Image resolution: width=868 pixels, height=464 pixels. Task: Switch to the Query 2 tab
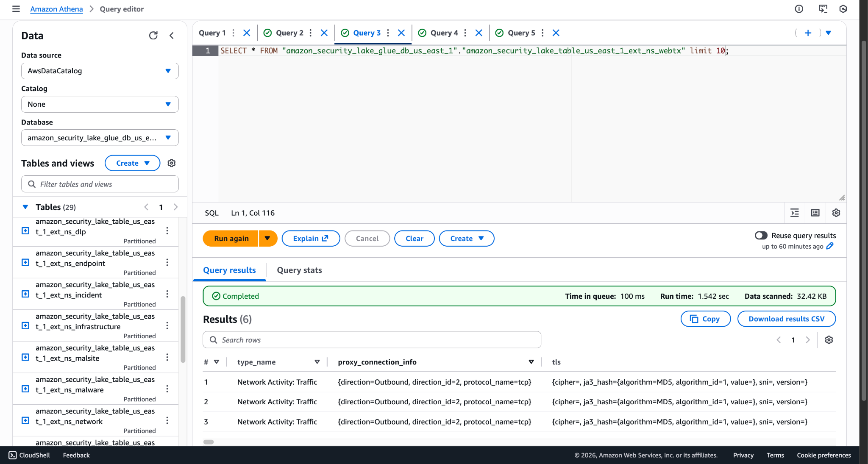click(289, 33)
